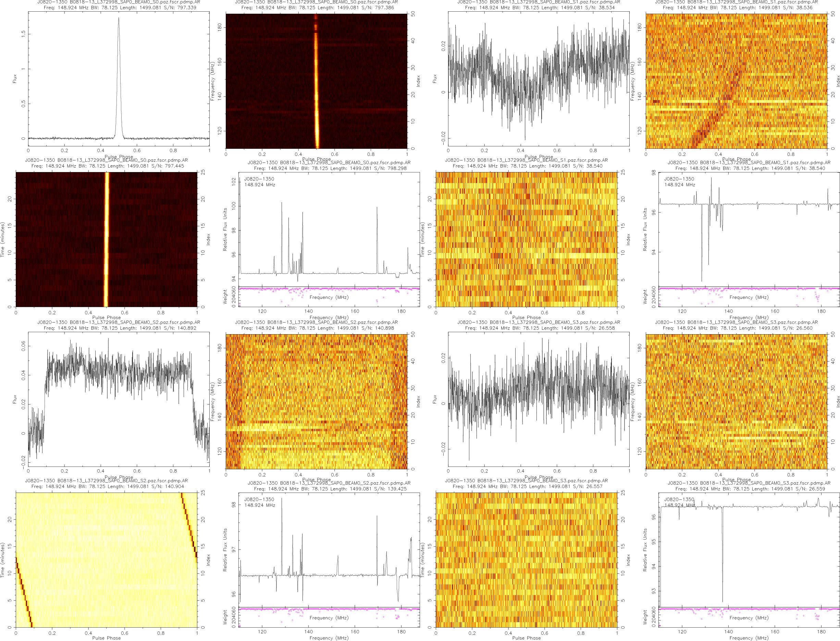This screenshot has height=641, width=840.
Task: Click the S1 noisy flux profile plot
Action: tap(539, 78)
